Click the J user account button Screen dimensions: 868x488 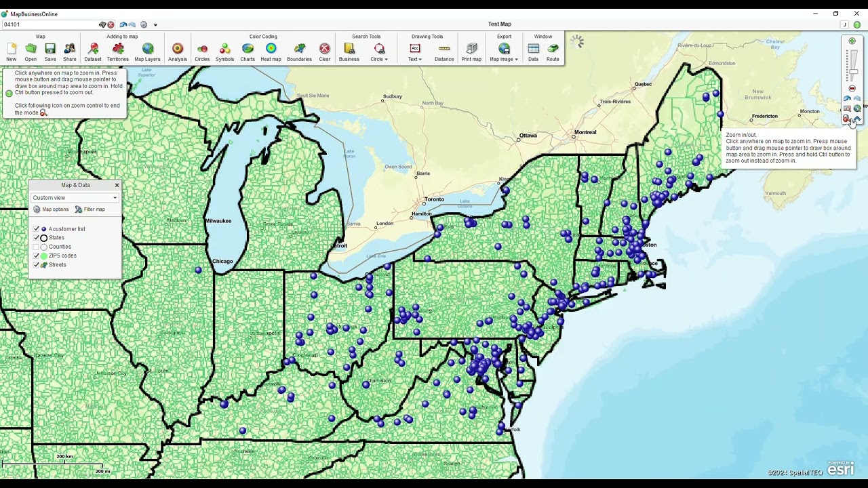845,25
